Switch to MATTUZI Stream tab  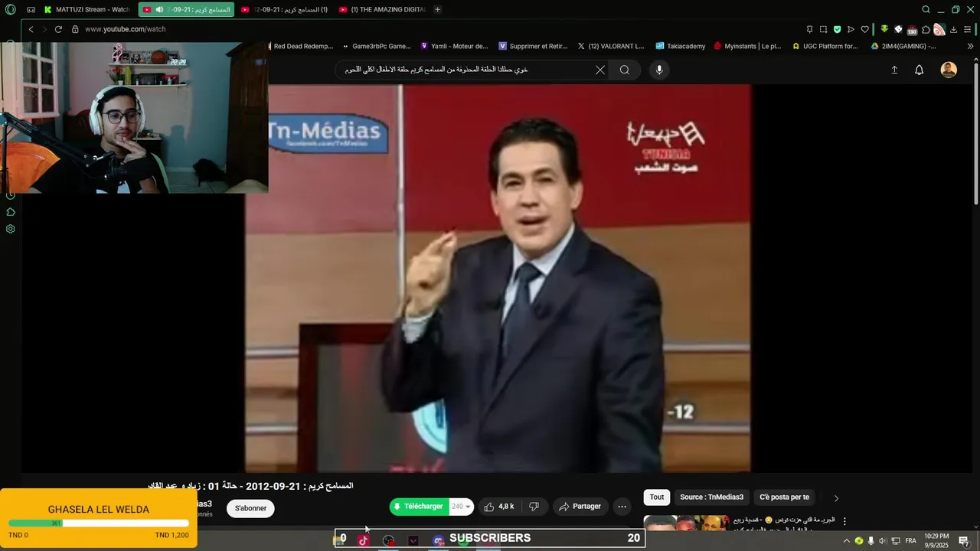click(87, 9)
